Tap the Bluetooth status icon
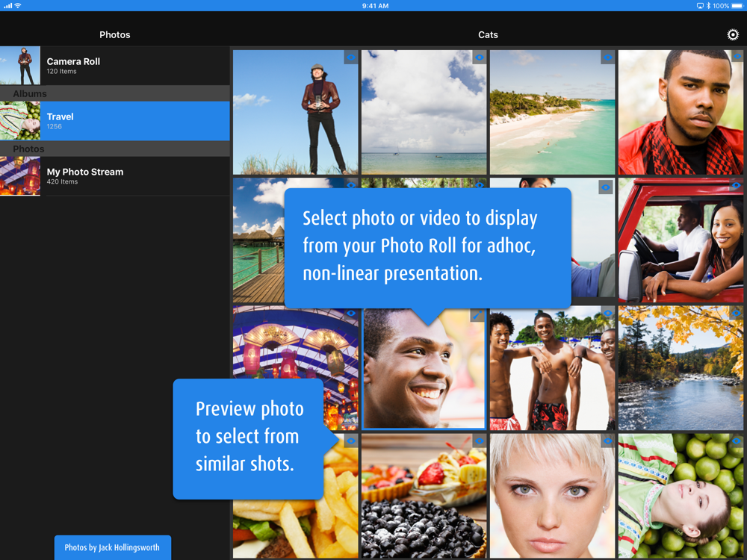The width and height of the screenshot is (747, 560). (708, 6)
